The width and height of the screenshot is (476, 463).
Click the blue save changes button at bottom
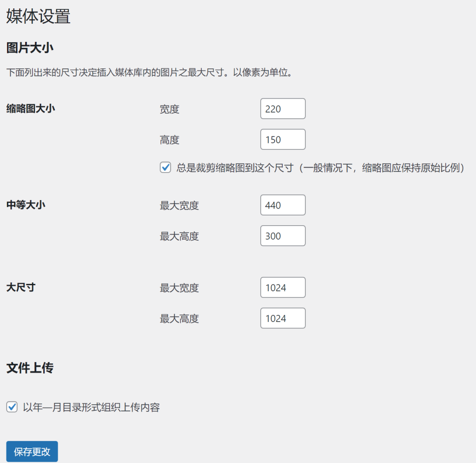pos(32,451)
